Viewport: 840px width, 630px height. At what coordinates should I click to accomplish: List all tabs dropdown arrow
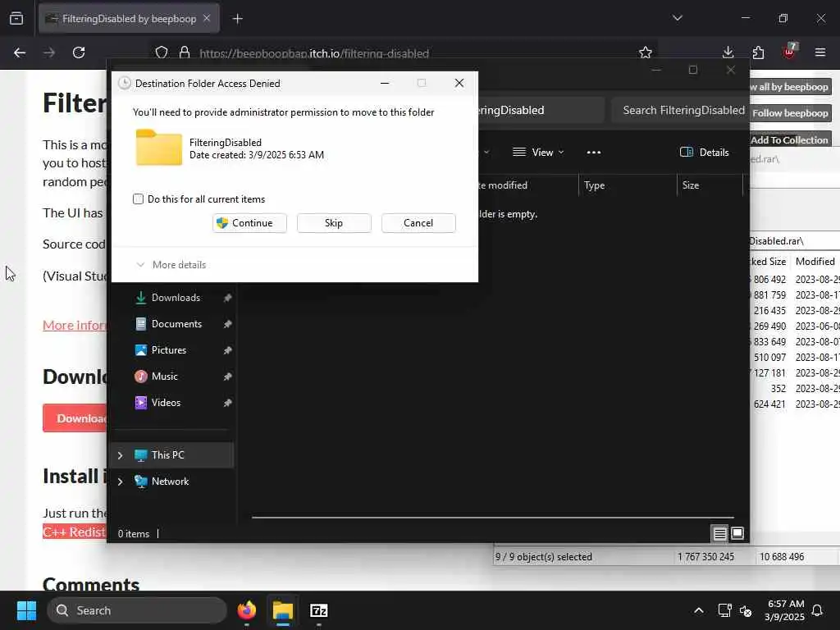click(x=678, y=18)
